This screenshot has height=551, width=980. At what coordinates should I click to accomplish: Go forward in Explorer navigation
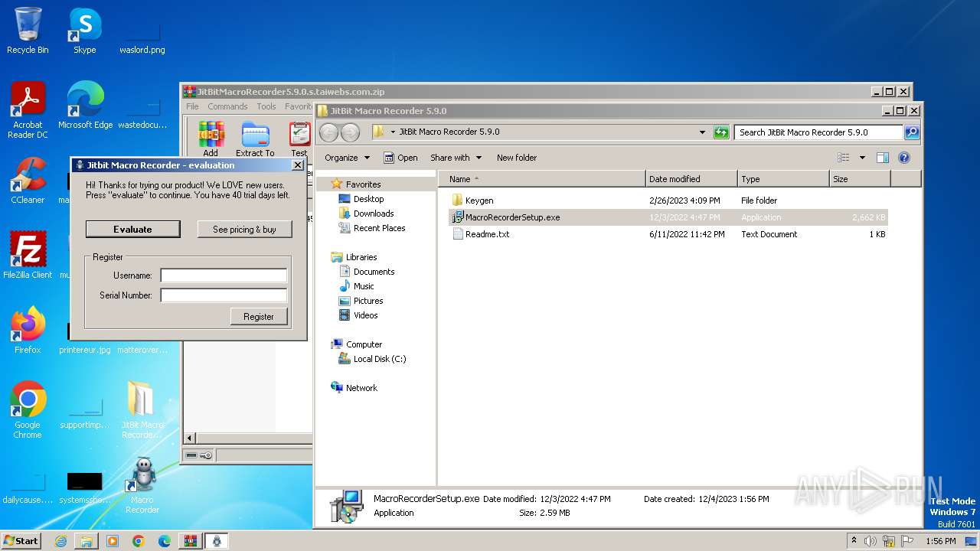(x=350, y=132)
